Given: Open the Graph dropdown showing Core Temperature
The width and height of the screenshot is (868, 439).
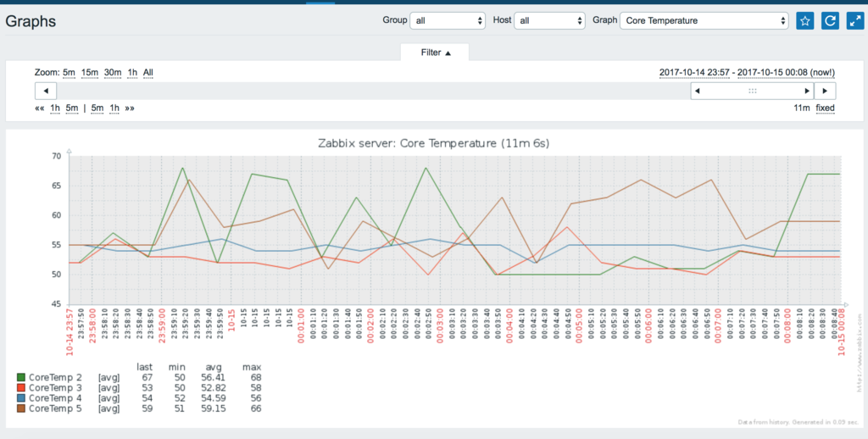Looking at the screenshot, I should pos(704,20).
